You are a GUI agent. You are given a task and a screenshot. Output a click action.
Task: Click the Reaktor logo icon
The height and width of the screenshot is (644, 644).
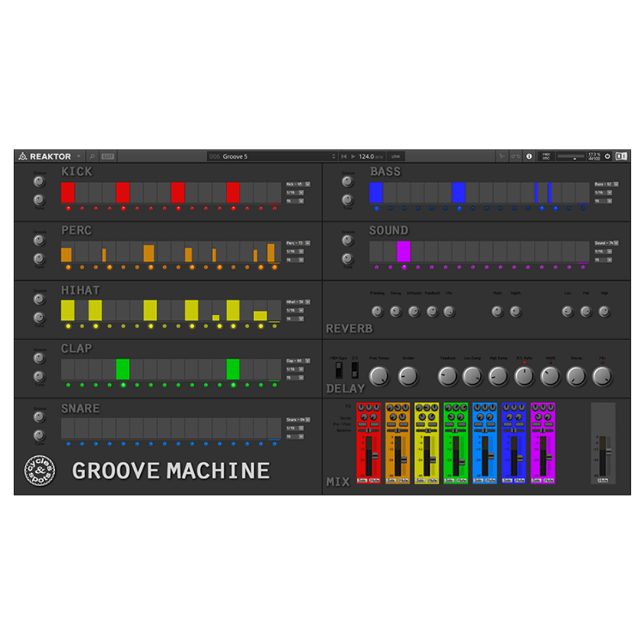[23, 156]
